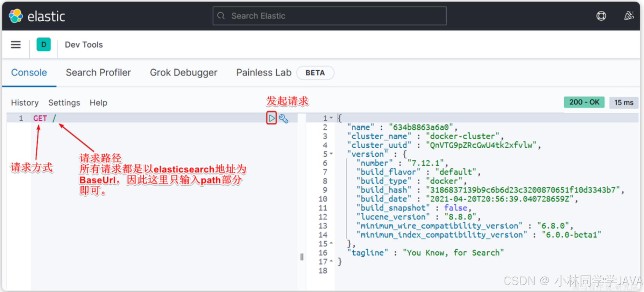Click the "default" build_flavor value

coord(456,172)
